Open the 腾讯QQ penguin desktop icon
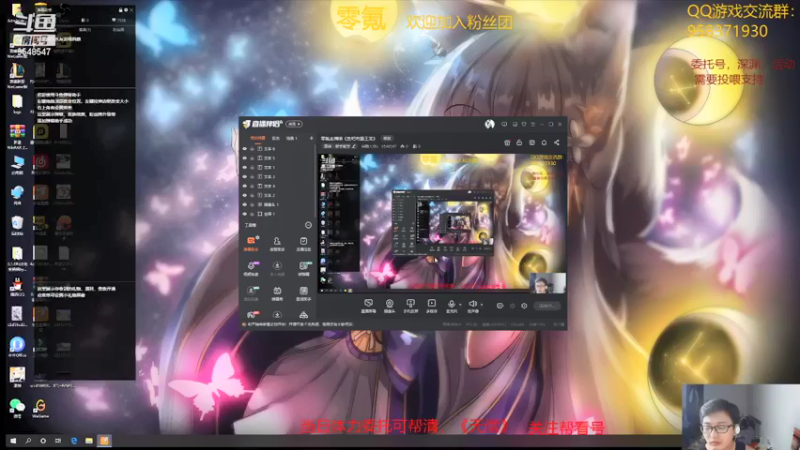This screenshot has height=450, width=800. (x=17, y=287)
